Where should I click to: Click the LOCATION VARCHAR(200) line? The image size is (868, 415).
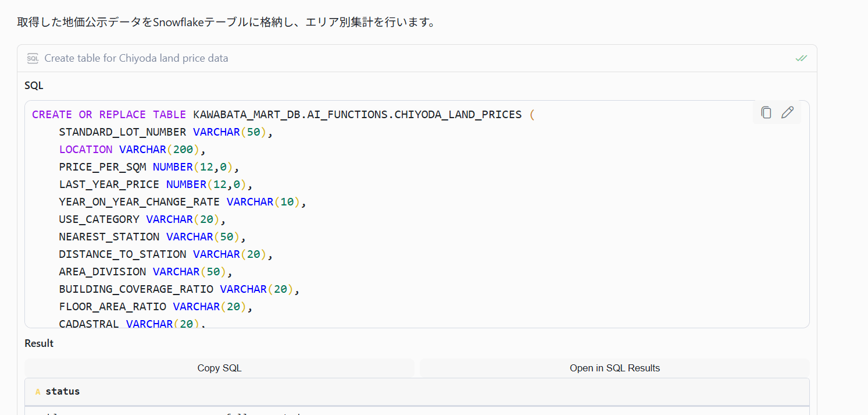click(x=133, y=150)
